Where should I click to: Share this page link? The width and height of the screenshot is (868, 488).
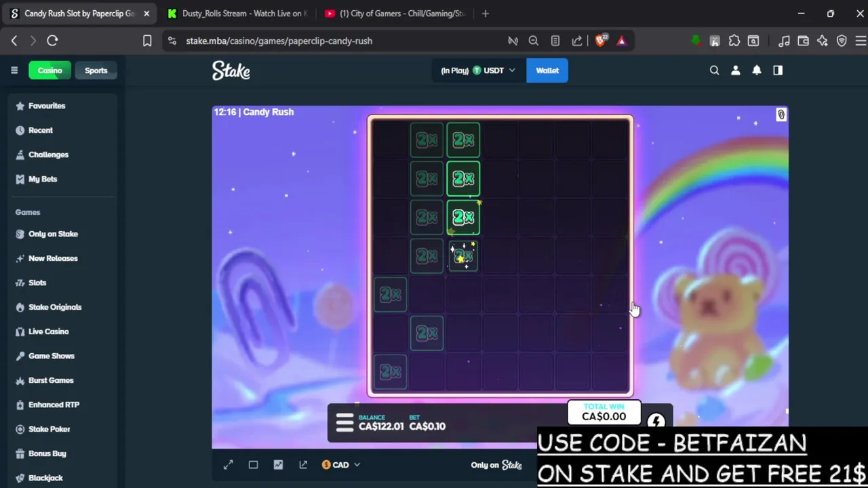[577, 41]
